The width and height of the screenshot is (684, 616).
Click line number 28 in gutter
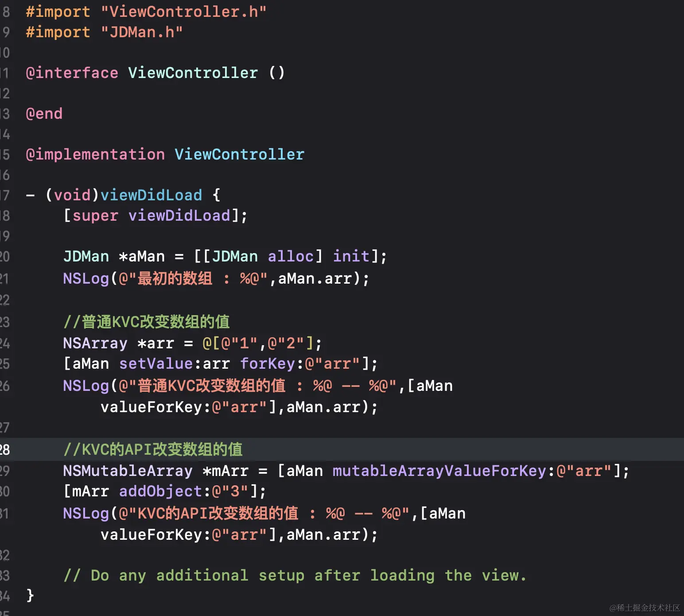5,449
